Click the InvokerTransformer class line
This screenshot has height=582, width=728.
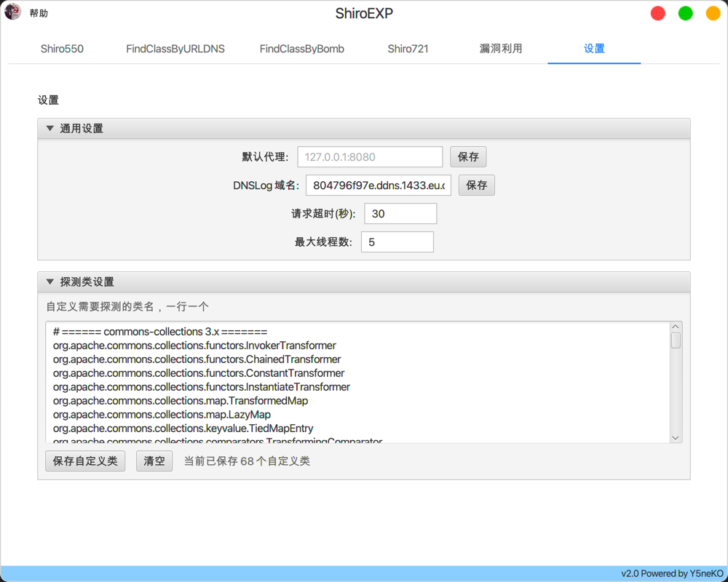[x=194, y=346]
